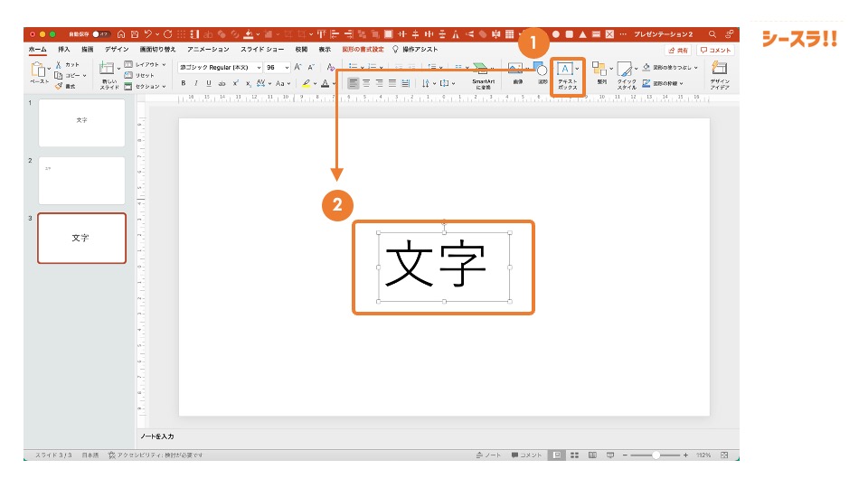Click the SmartArtに変換 button

[x=482, y=76]
